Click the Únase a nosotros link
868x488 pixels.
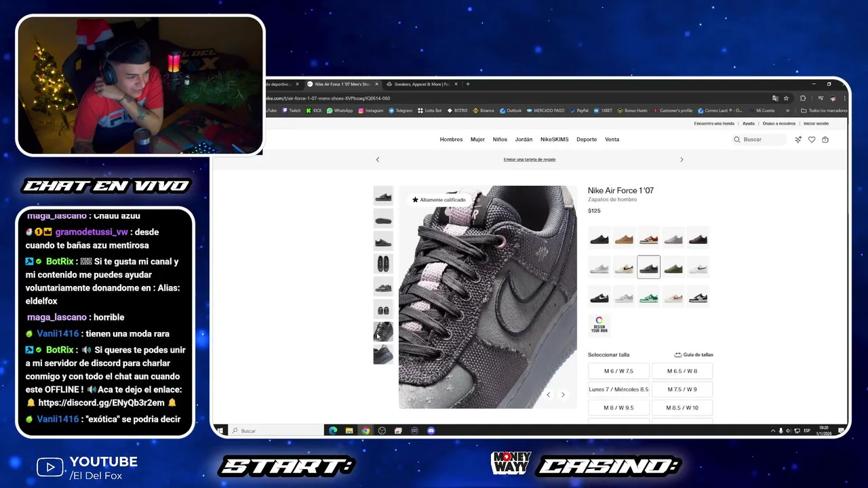[779, 123]
